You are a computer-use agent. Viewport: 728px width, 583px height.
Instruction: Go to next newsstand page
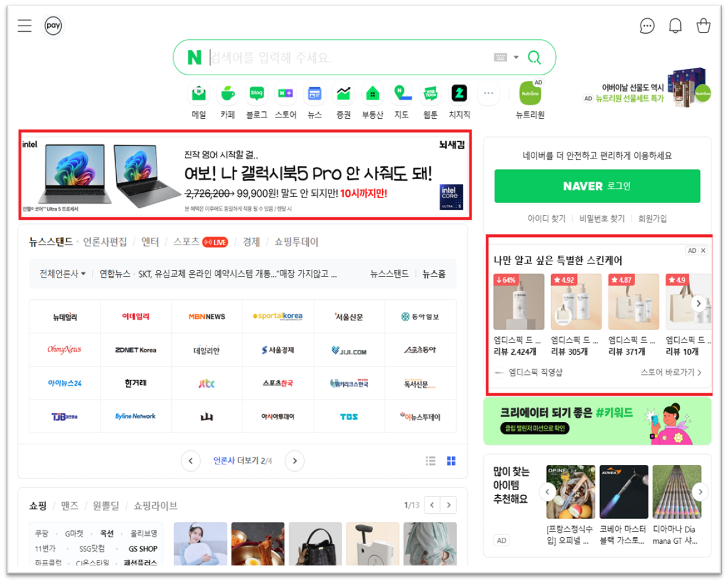(x=294, y=461)
